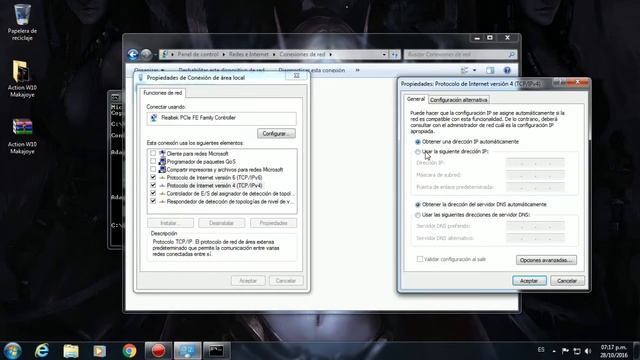Image resolution: width=640 pixels, height=360 pixels.
Task: Click the Show desktop strip
Action: pyautogui.click(x=636, y=351)
